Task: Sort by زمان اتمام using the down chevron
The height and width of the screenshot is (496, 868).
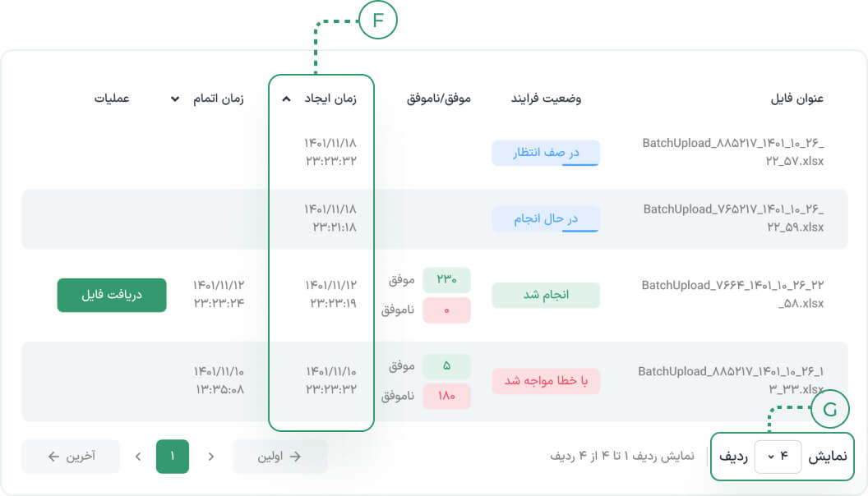Action: pyautogui.click(x=175, y=99)
